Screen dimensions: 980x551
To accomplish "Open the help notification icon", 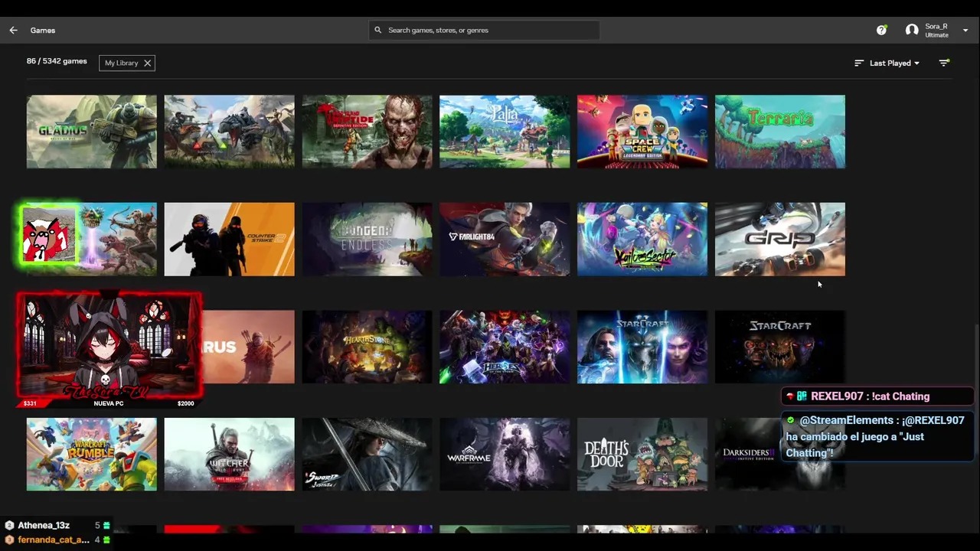I will (881, 30).
